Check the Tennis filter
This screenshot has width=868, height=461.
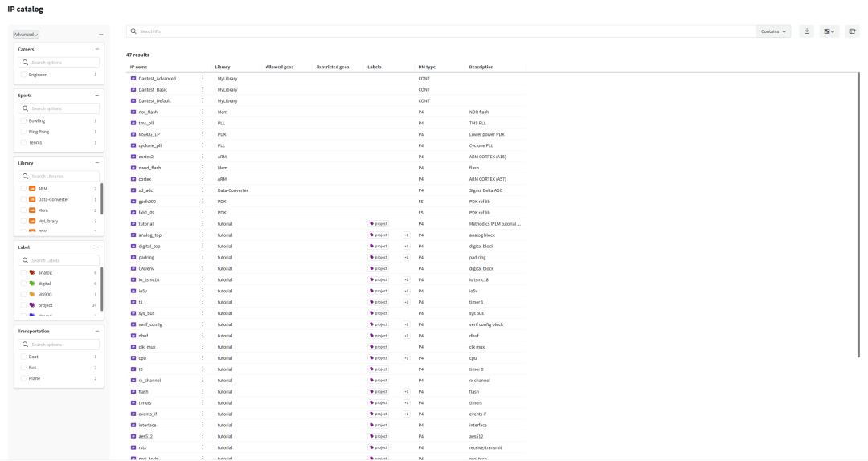point(23,142)
